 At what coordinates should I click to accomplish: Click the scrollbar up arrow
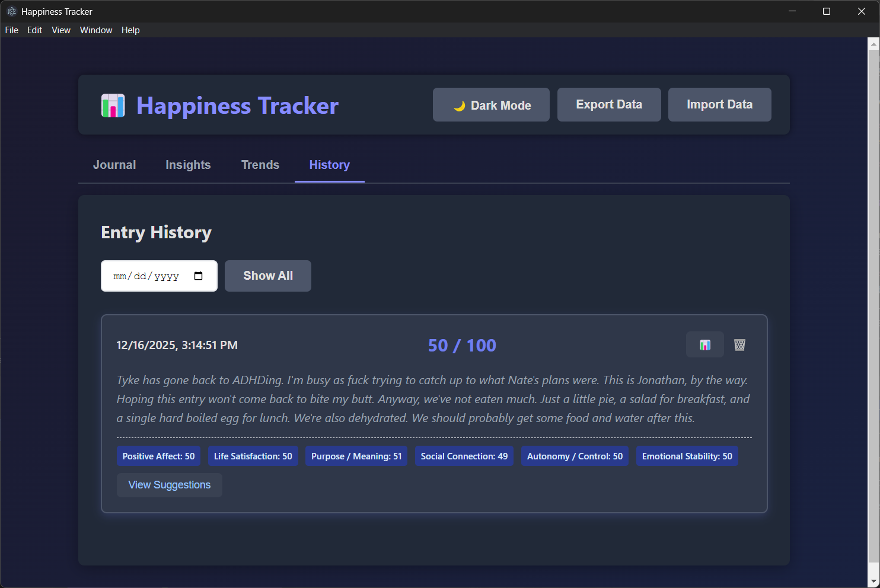[873, 43]
